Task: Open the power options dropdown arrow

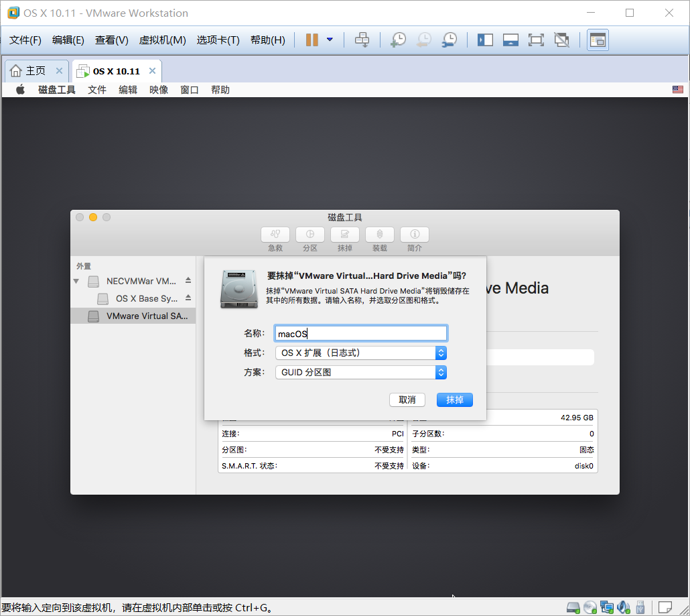Action: coord(330,40)
